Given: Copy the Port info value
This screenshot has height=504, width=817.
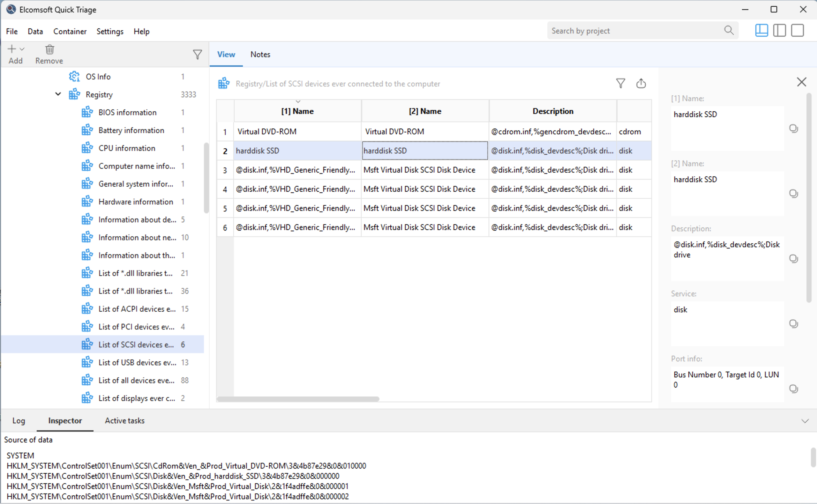Looking at the screenshot, I should pos(793,389).
